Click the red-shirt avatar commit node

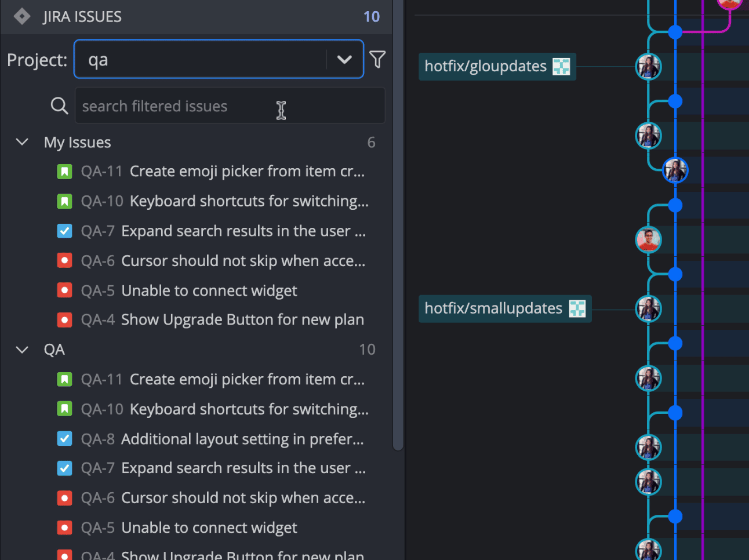click(648, 239)
